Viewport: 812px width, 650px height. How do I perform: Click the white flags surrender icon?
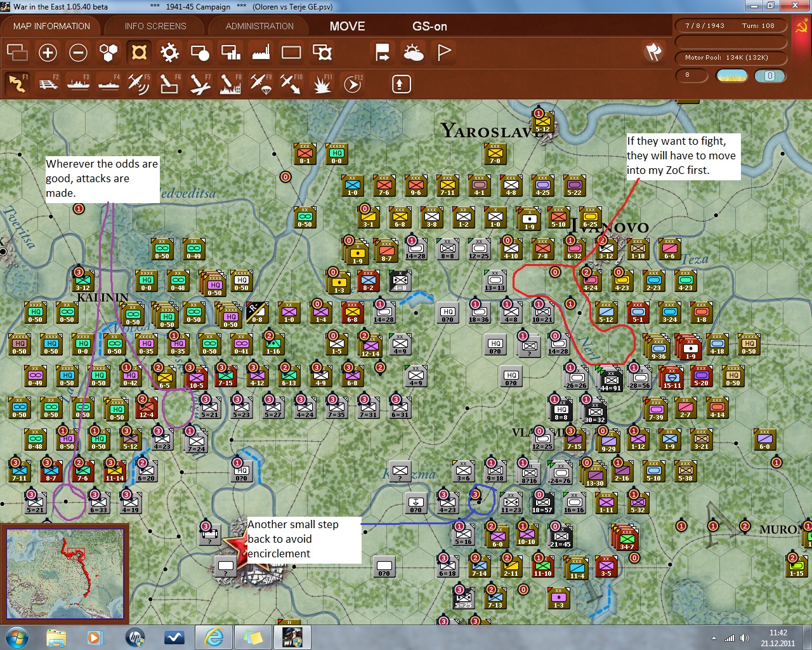653,52
